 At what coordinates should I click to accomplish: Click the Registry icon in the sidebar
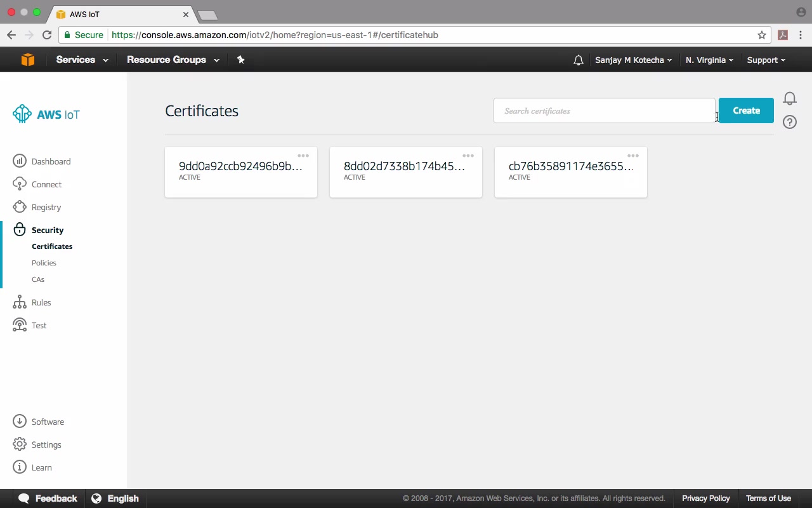[20, 207]
